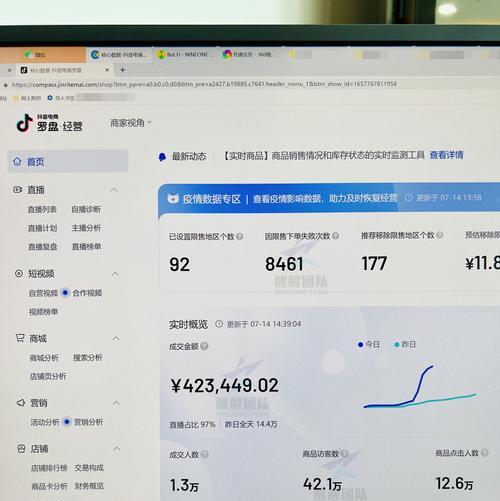Collapse the 商城 section chevron
This screenshot has width=500, height=501.
point(116,339)
